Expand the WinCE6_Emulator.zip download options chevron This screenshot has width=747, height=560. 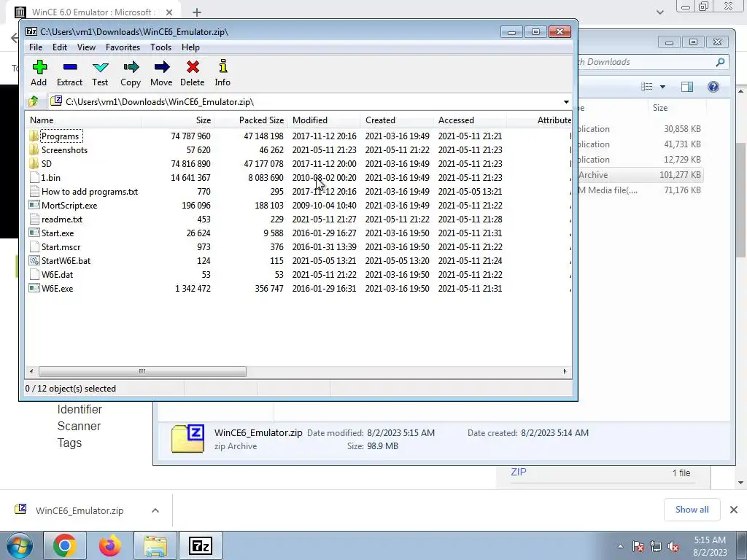(155, 510)
